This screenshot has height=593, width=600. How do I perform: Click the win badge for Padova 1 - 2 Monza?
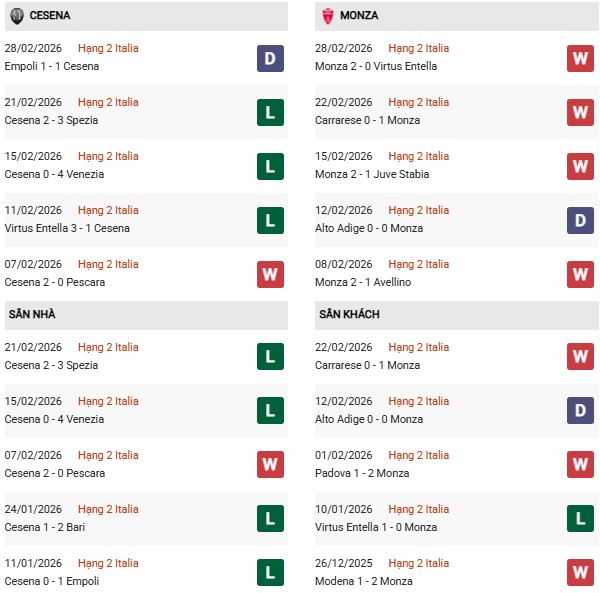click(x=580, y=465)
